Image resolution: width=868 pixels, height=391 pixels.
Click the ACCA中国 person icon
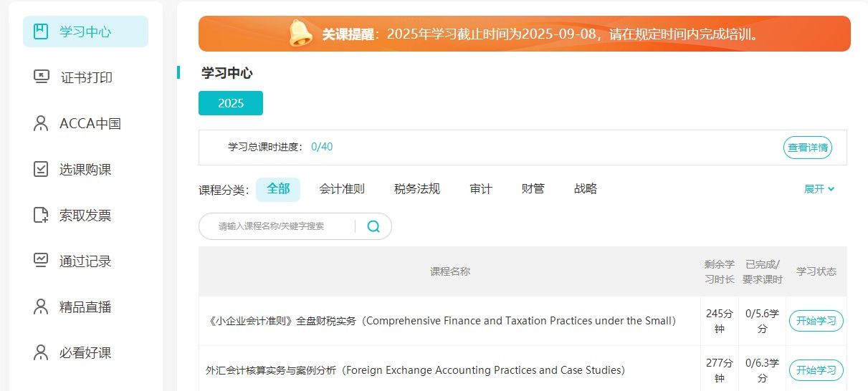(41, 123)
